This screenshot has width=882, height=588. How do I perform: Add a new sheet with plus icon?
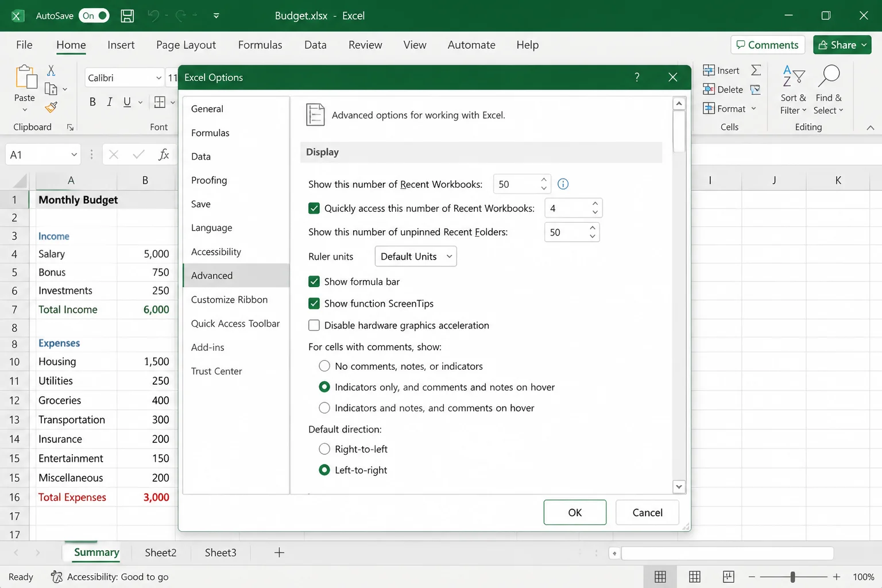(x=279, y=552)
